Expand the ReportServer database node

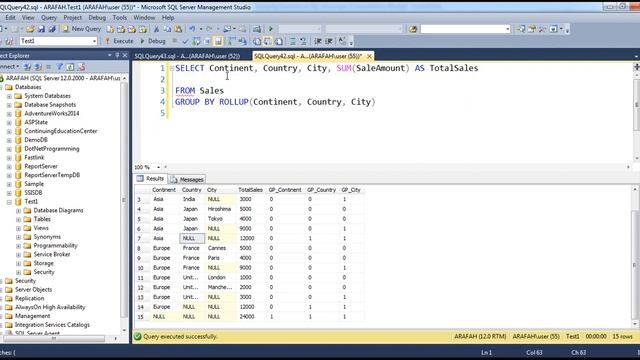point(9,167)
